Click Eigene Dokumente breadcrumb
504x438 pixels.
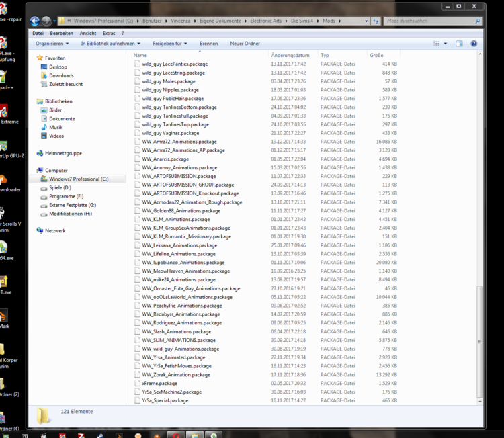tap(220, 21)
